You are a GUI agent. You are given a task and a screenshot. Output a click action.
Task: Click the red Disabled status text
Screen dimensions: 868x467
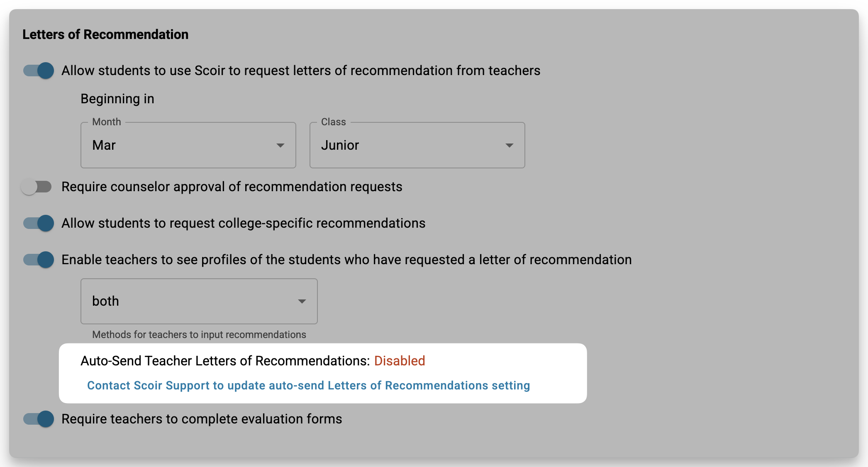click(400, 361)
